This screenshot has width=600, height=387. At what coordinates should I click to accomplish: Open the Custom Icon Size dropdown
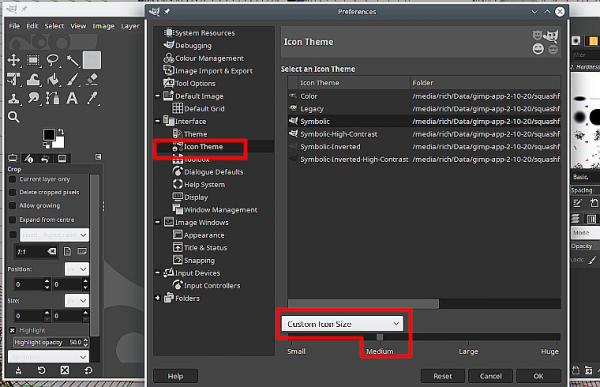342,324
